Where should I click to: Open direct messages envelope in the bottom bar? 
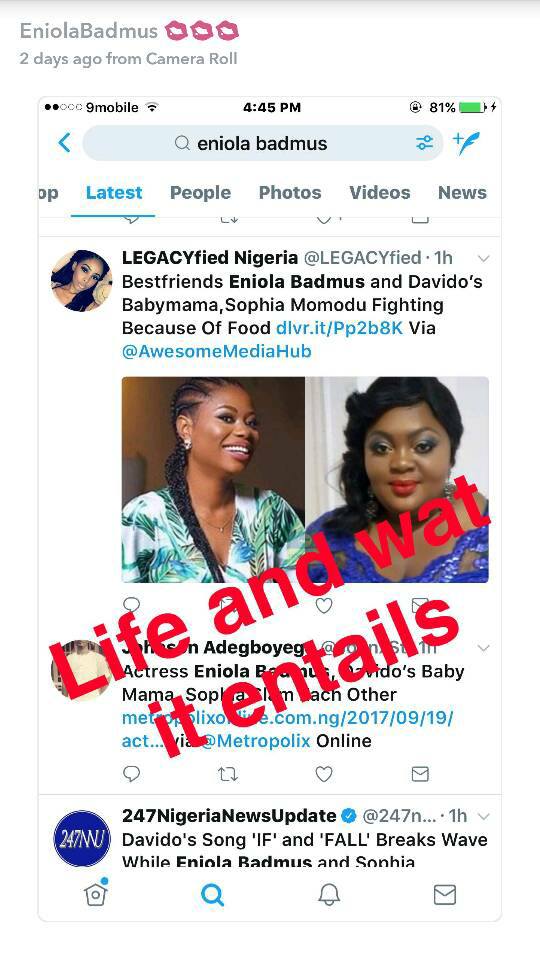pyautogui.click(x=445, y=894)
